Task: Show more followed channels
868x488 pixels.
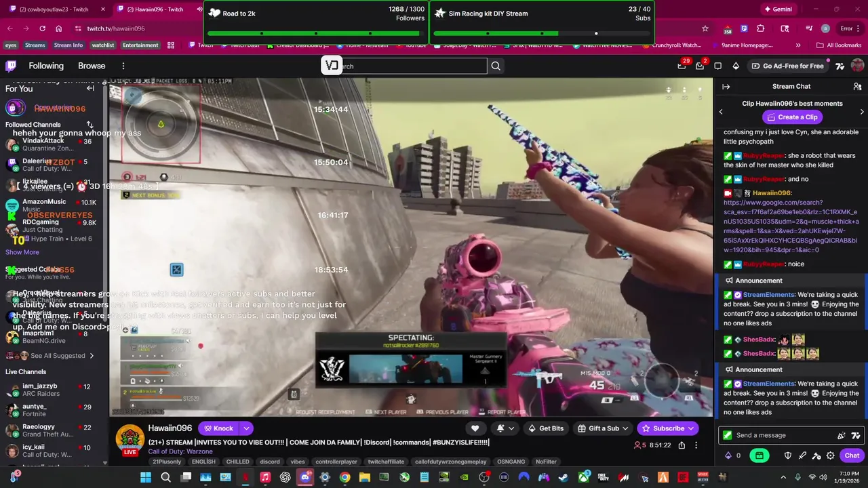Action: pyautogui.click(x=22, y=252)
